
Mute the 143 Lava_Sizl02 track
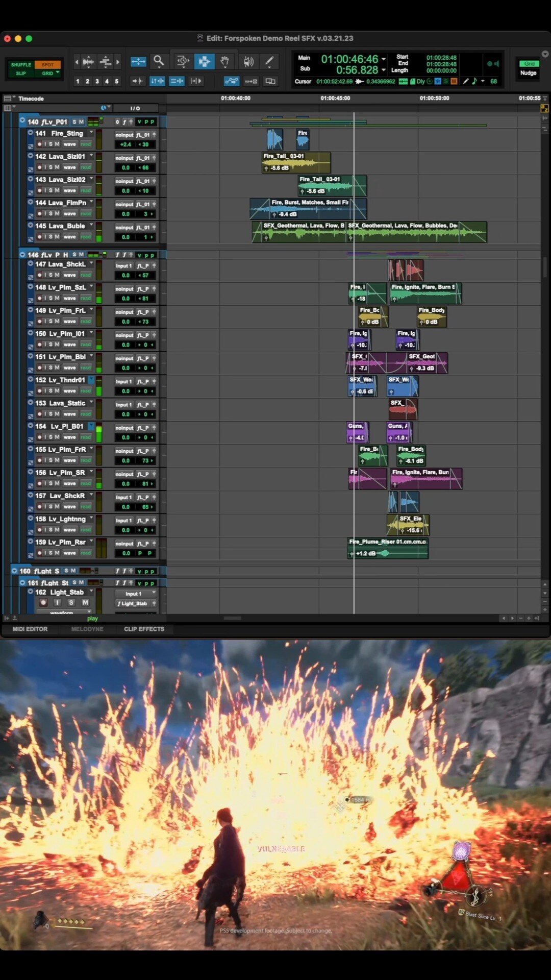coord(57,190)
